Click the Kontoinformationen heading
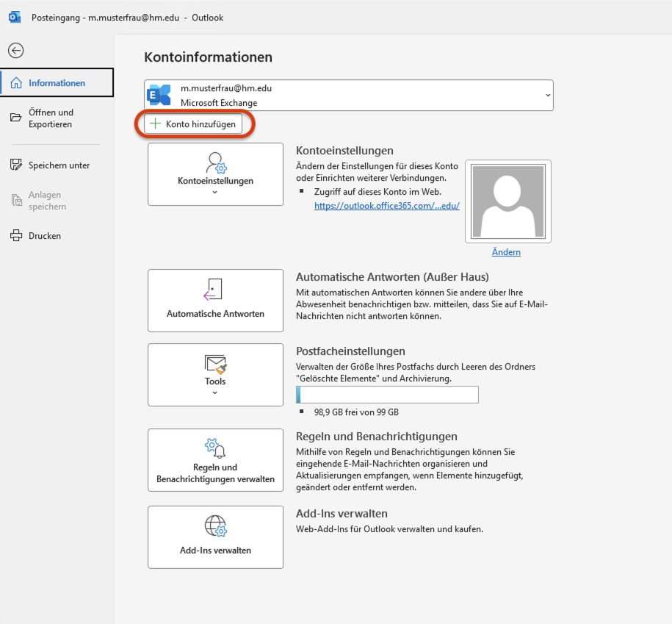 (x=209, y=57)
